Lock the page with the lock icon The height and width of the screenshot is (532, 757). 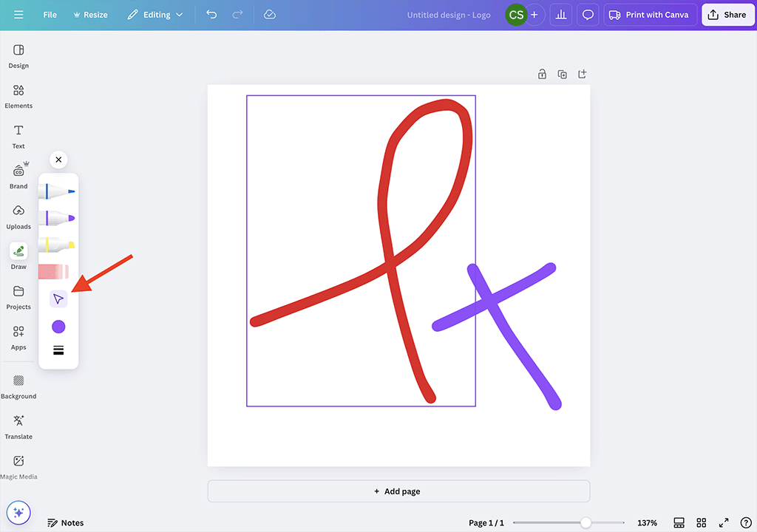coord(542,75)
